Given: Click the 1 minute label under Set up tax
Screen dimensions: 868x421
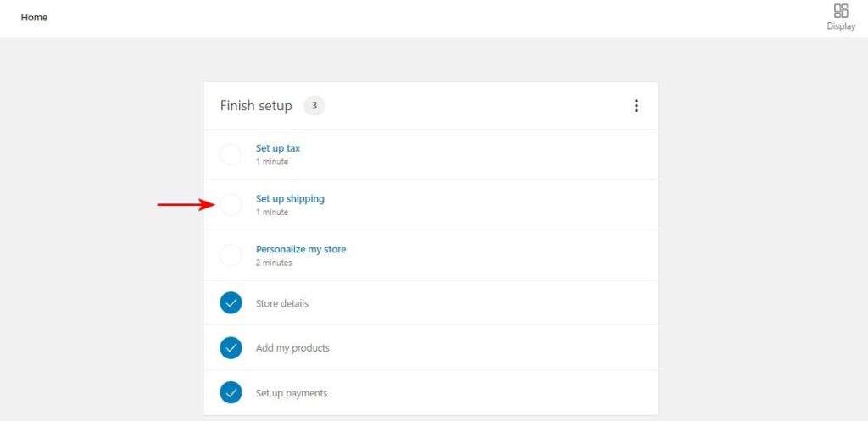Looking at the screenshot, I should click(272, 162).
